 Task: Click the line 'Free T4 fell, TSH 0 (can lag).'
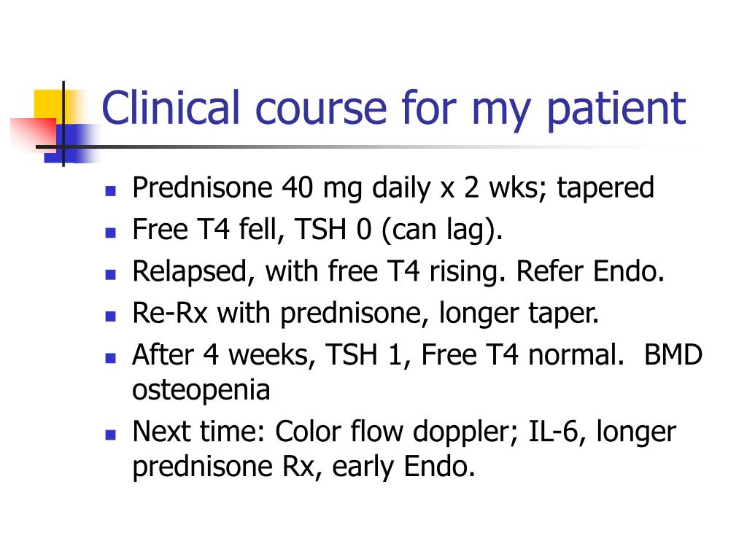click(317, 230)
